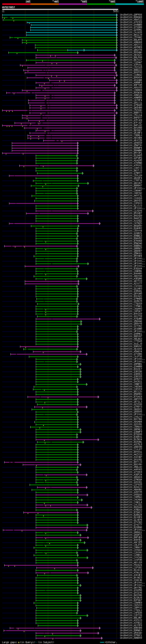Open hit UniRef100_Q9FMX6 label

point(131,15)
